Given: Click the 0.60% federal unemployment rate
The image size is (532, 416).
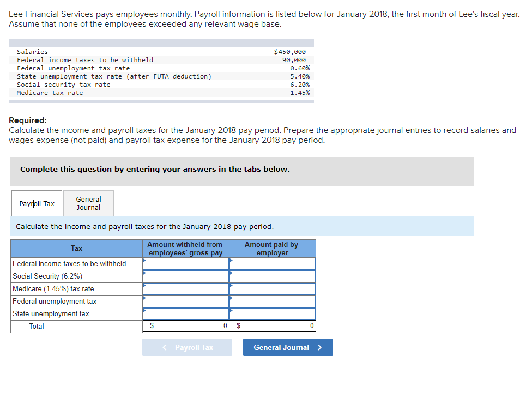Looking at the screenshot, I should (300, 68).
